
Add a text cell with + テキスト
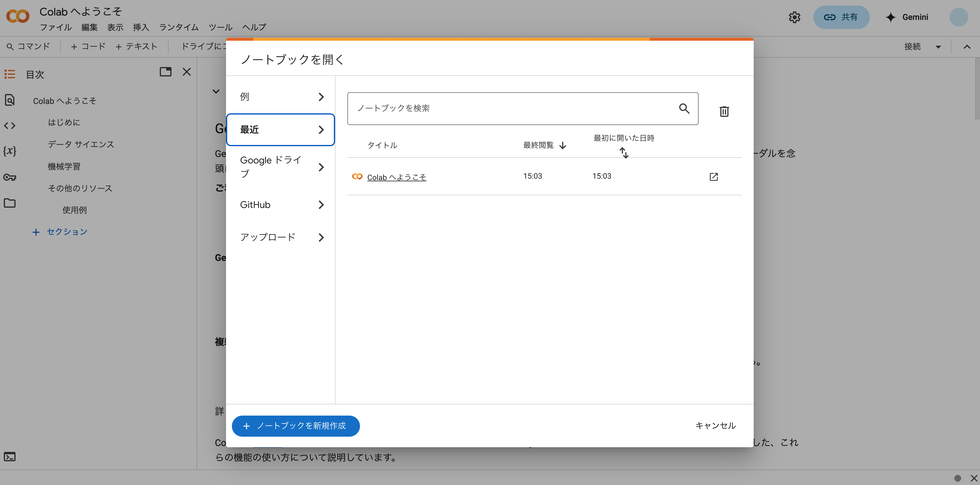(136, 47)
